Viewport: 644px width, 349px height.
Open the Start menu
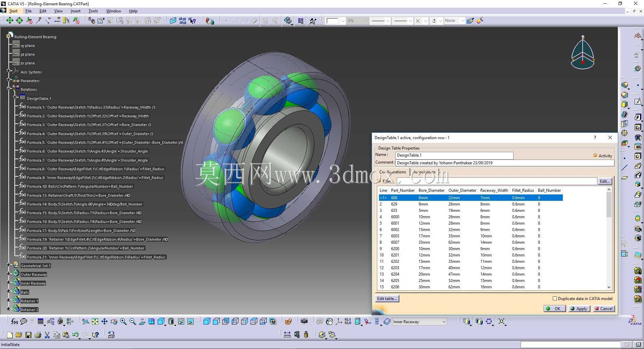coord(13,11)
